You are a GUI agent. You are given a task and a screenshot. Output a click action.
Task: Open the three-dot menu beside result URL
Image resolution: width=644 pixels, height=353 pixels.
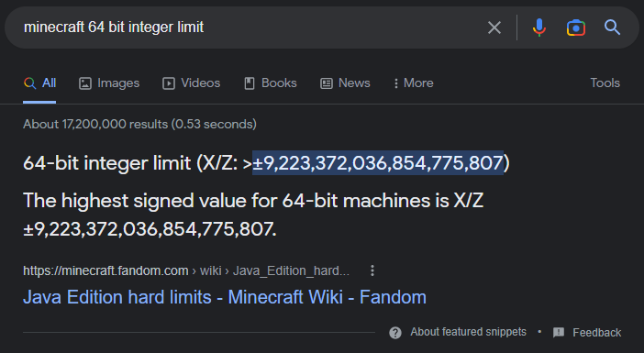[372, 270]
